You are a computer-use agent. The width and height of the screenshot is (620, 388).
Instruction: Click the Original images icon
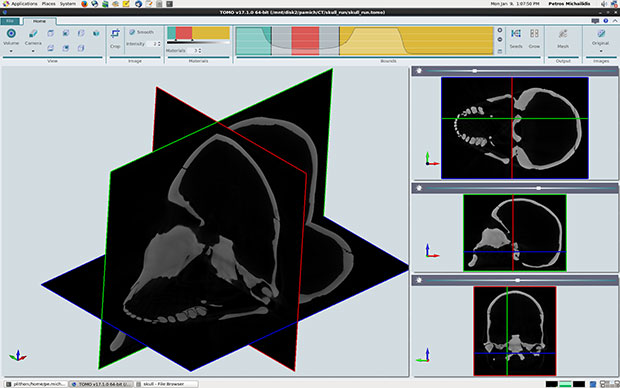pos(601,34)
